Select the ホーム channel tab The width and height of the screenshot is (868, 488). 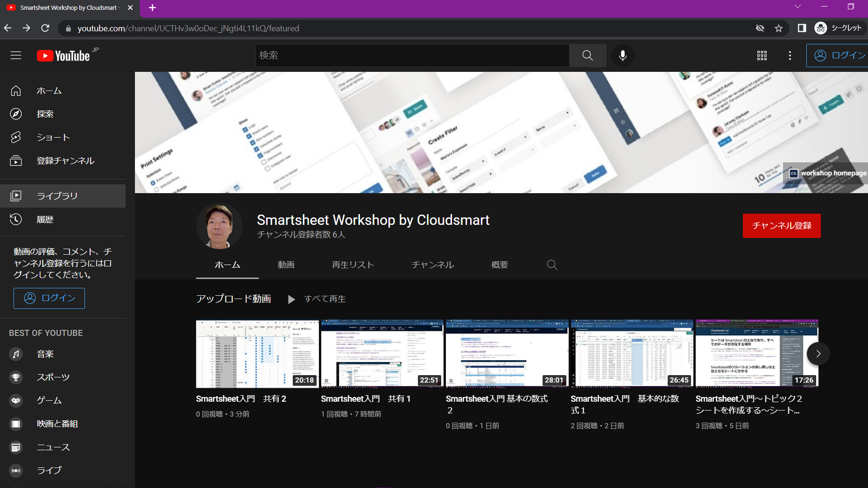click(x=227, y=265)
